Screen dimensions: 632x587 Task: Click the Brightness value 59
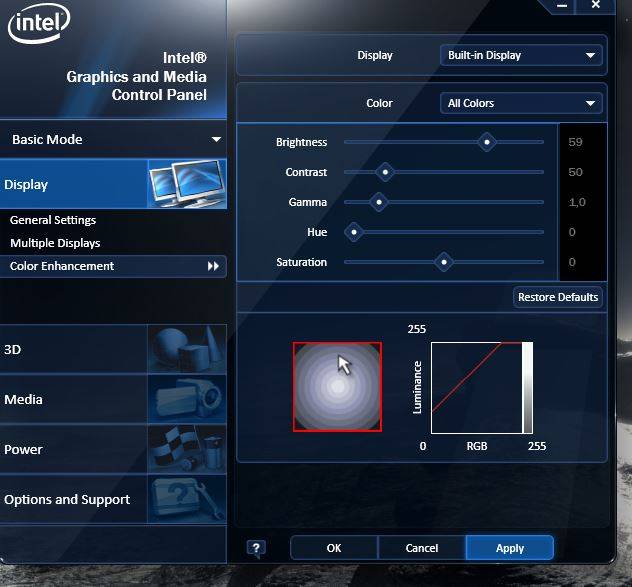pyautogui.click(x=575, y=142)
